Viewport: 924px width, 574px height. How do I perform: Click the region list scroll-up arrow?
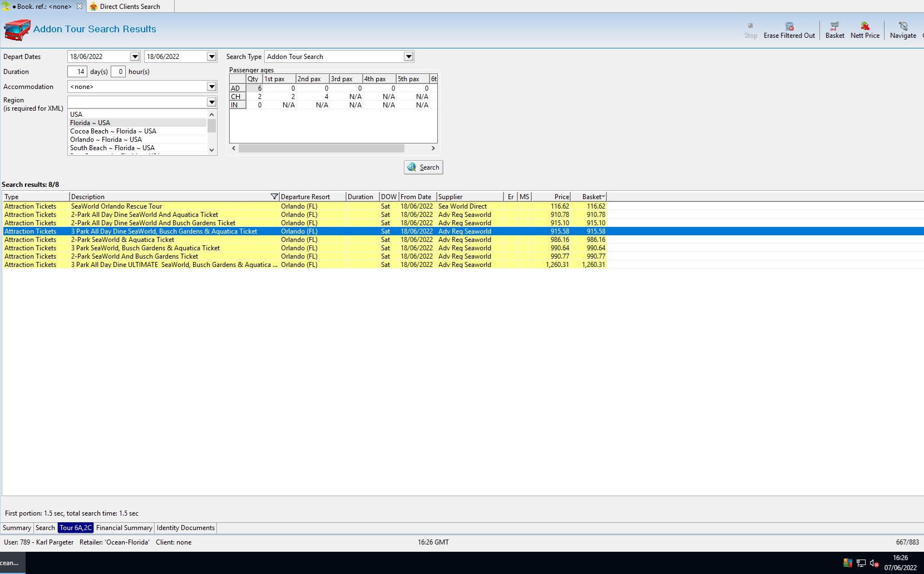pos(211,115)
